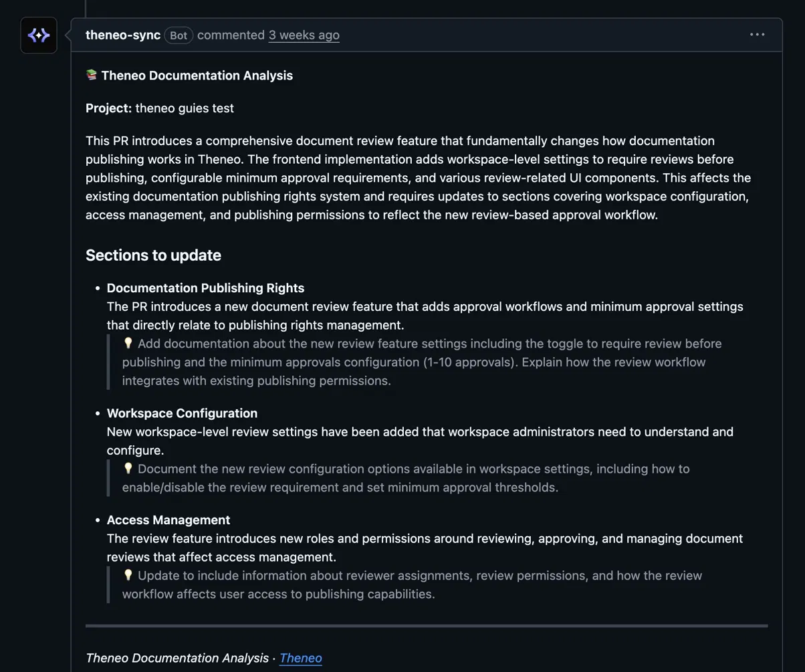
Task: Click the books emoji beside Theneo Documentation Analysis
Action: [x=92, y=76]
